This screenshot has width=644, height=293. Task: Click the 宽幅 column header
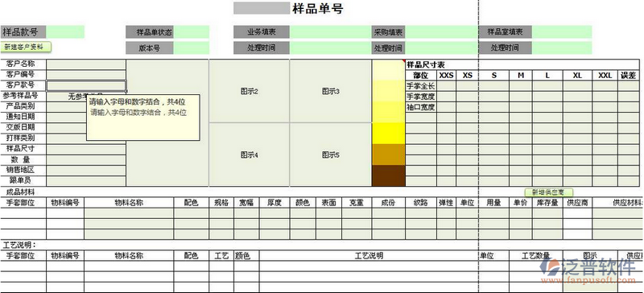[x=246, y=202]
